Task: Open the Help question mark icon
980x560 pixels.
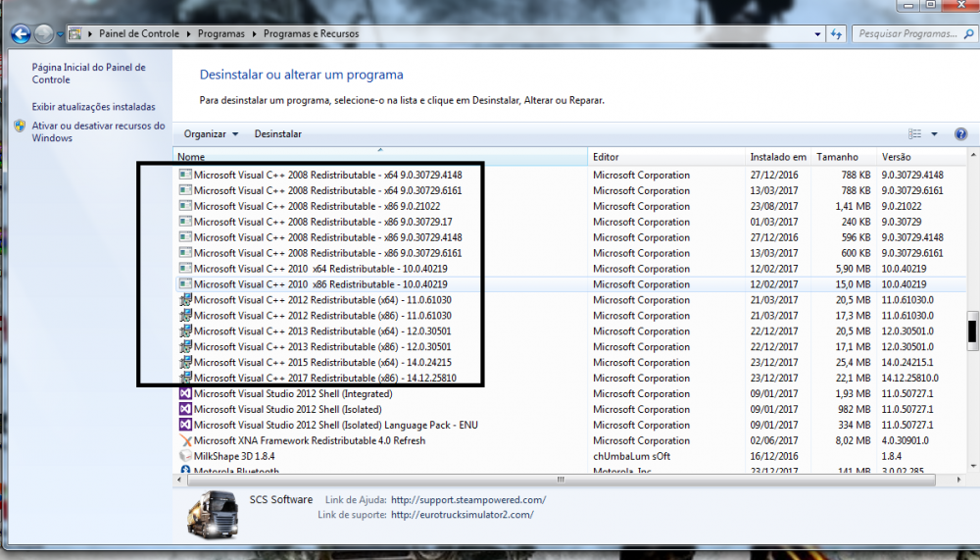Action: [960, 134]
